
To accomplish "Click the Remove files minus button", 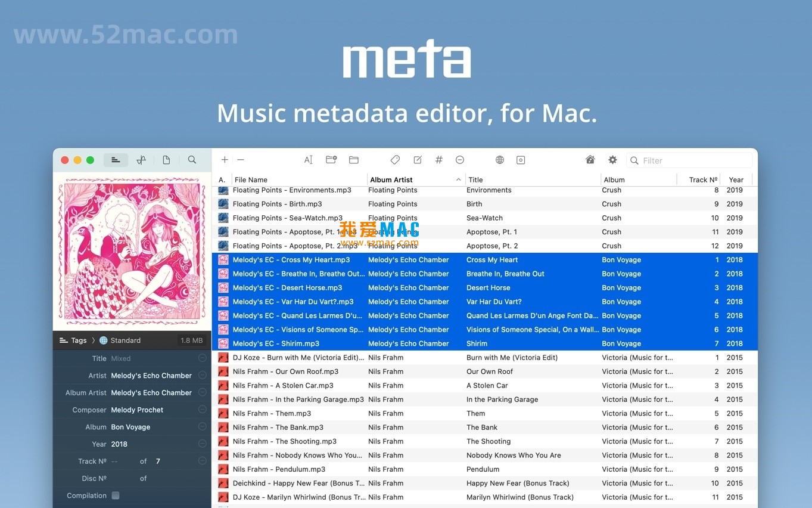I will click(x=241, y=160).
